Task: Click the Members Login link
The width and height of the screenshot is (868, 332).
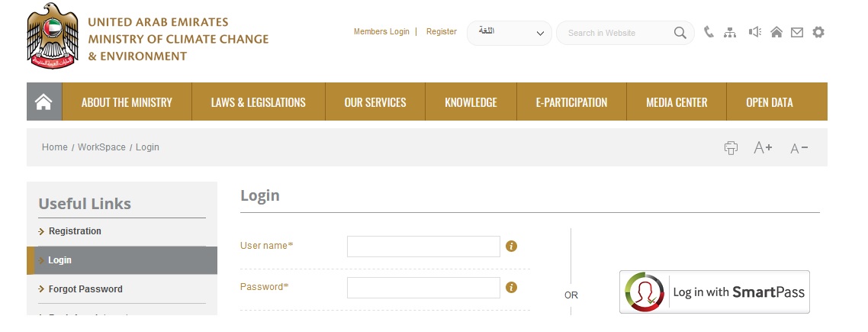Action: point(381,32)
